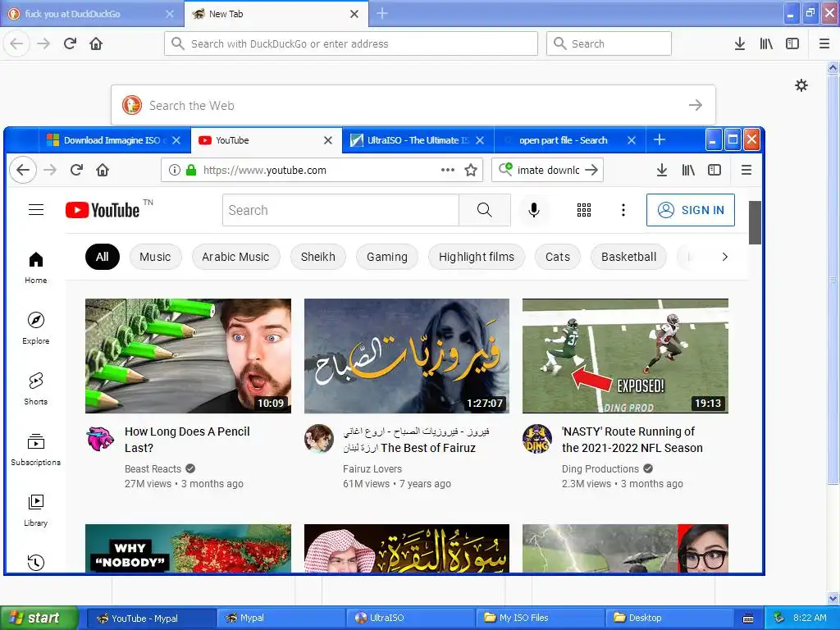
Task: Open NASTY Route Running video title
Action: pos(632,440)
